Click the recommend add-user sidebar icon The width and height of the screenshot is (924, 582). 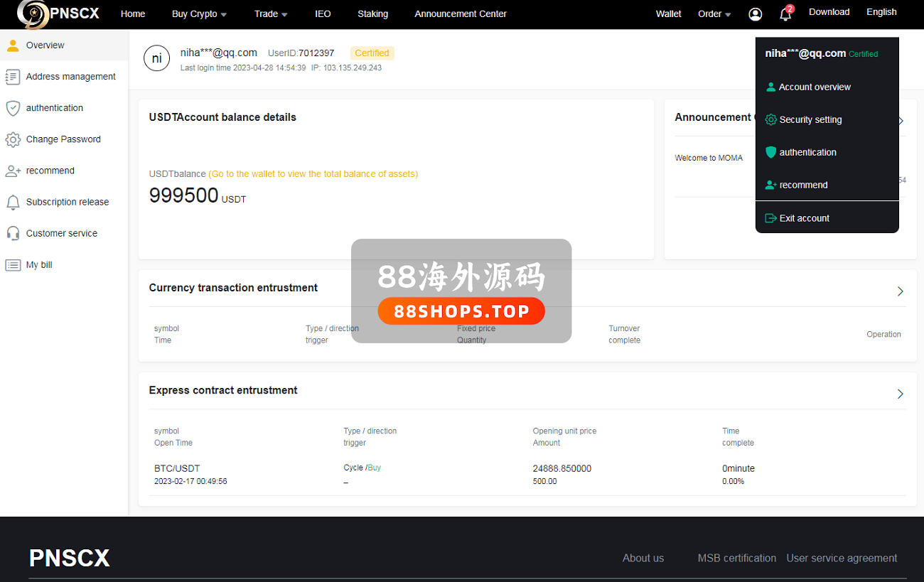point(12,171)
